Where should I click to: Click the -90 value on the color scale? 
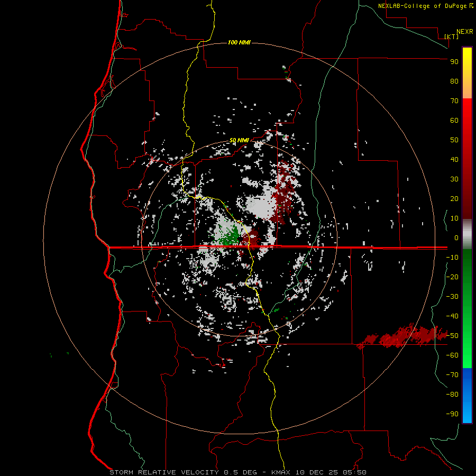[x=452, y=414]
